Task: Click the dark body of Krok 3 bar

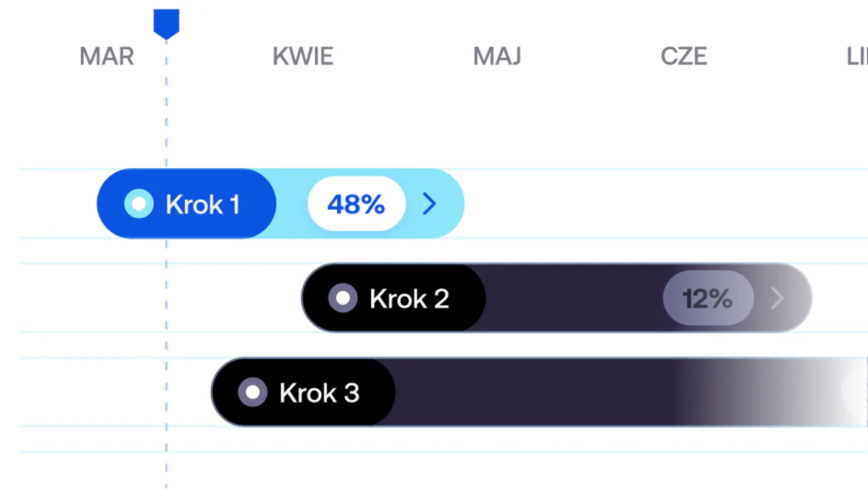Action: tap(533, 392)
